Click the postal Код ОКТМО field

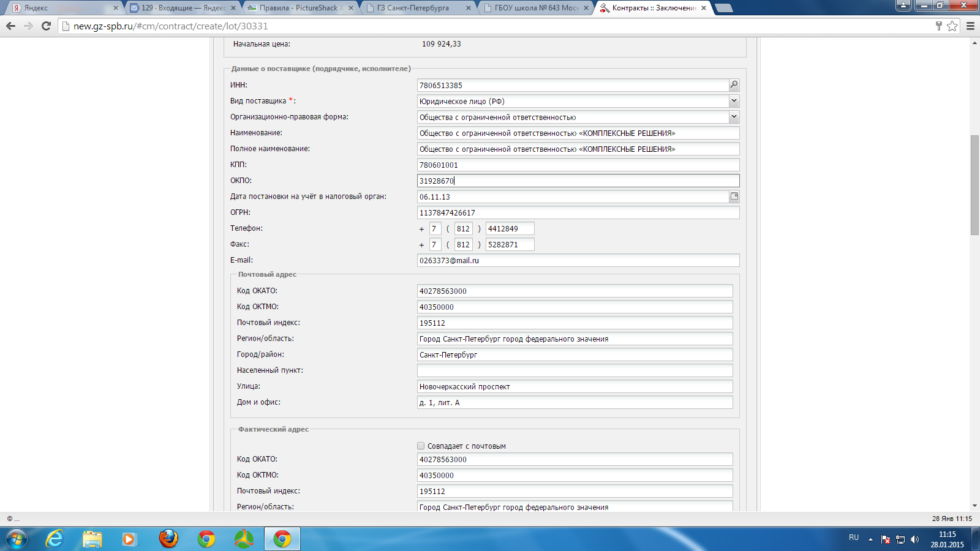coord(575,307)
